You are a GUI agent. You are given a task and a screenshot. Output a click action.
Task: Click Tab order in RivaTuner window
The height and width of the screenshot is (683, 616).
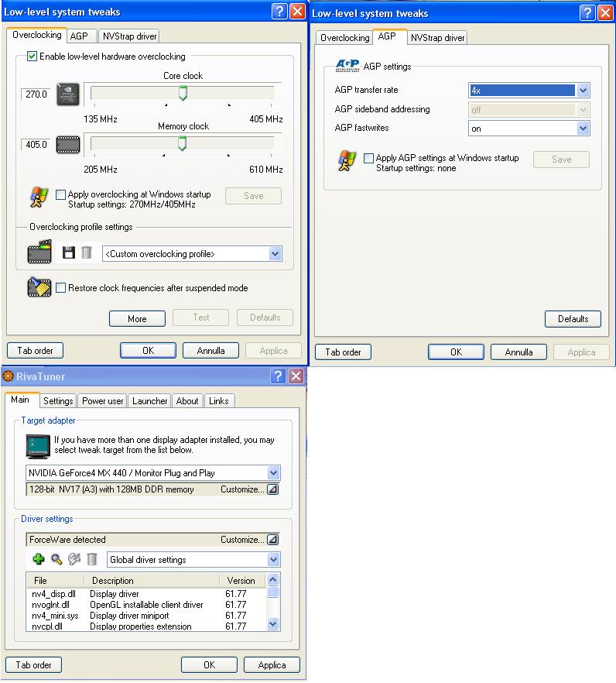[33, 664]
